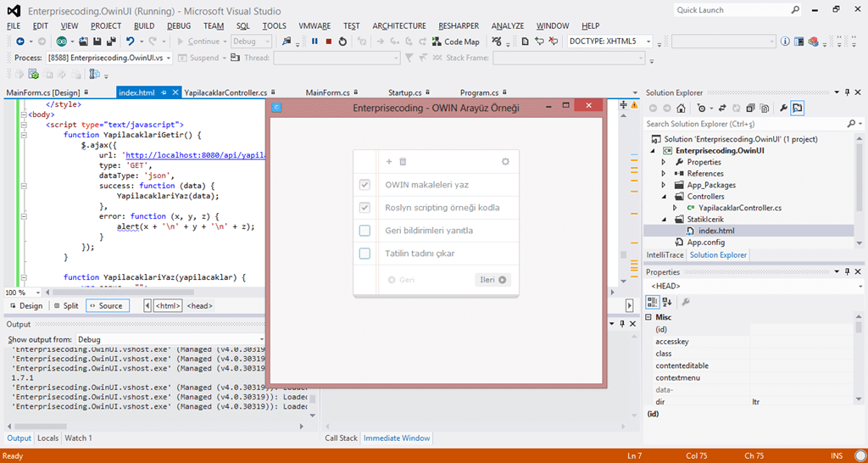Uncheck the 'Roslyn scripting örneği kodla' checkbox
Image resolution: width=868 pixels, height=463 pixels.
pyautogui.click(x=364, y=208)
